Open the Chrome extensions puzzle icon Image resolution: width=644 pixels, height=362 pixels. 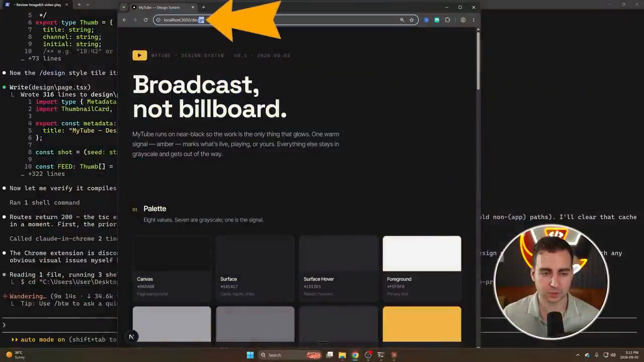(447, 20)
